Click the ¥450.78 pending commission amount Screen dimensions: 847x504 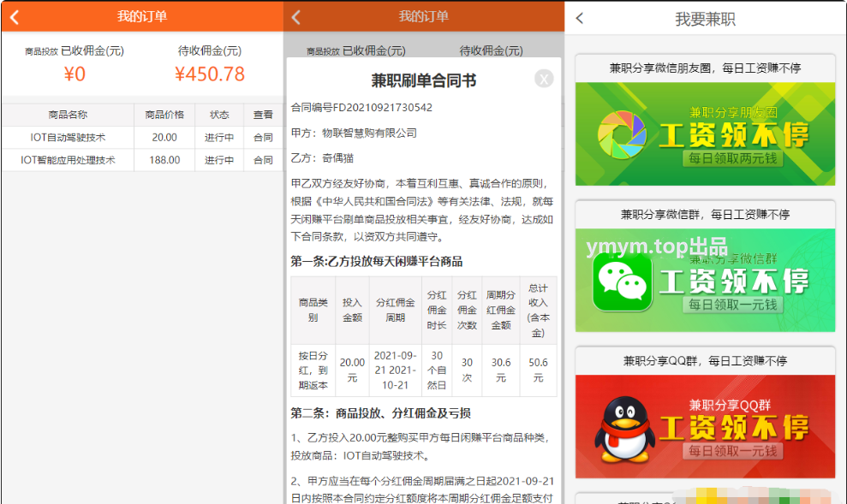(x=210, y=74)
